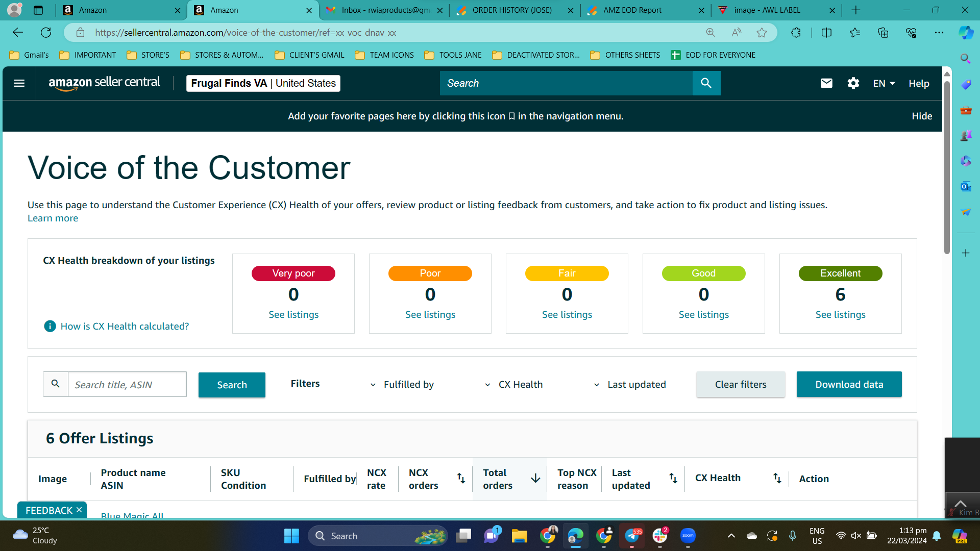See listings under Very poor rating
Screen dimensions: 980x551
click(x=293, y=314)
